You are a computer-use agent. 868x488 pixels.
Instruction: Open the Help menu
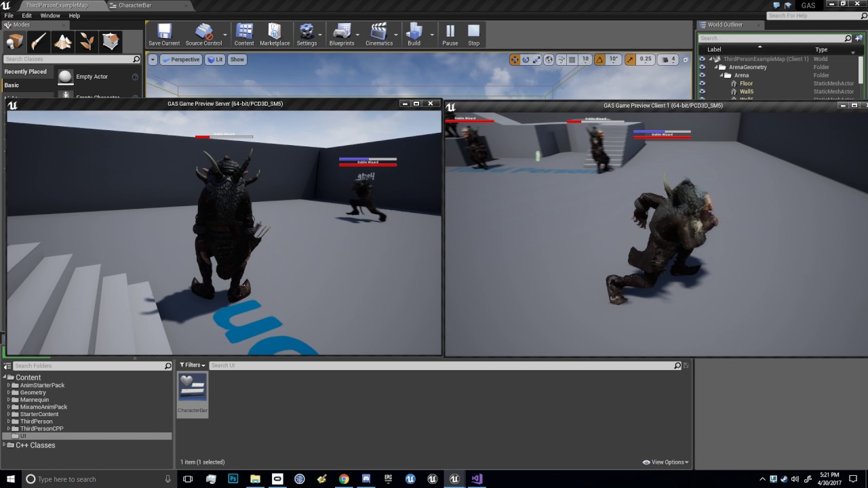coord(75,16)
